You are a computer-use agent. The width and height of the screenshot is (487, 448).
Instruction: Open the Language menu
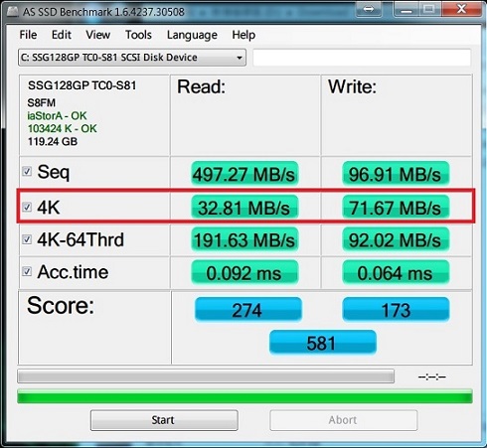(x=192, y=35)
